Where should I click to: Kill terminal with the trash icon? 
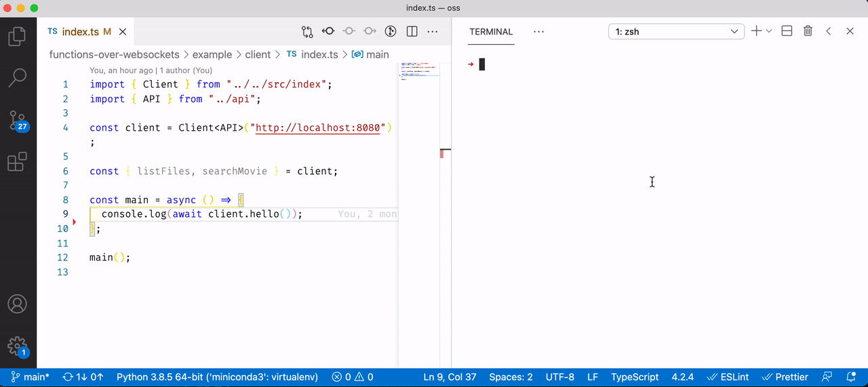click(808, 31)
